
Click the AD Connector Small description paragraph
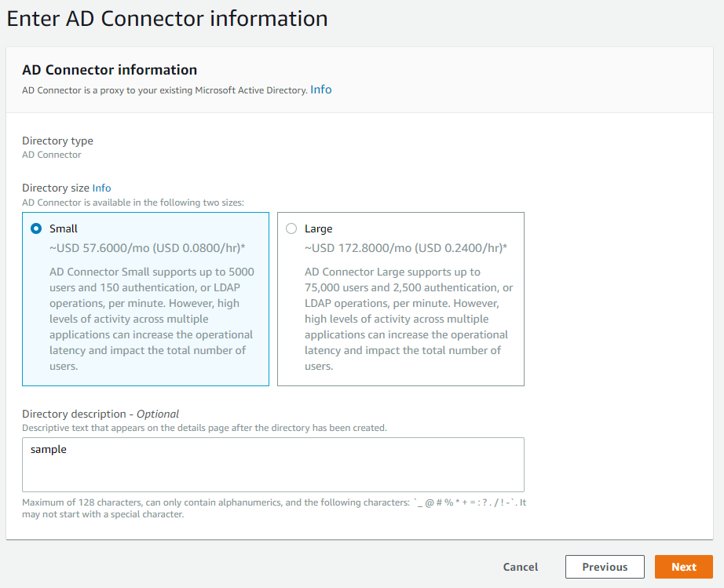(152, 319)
